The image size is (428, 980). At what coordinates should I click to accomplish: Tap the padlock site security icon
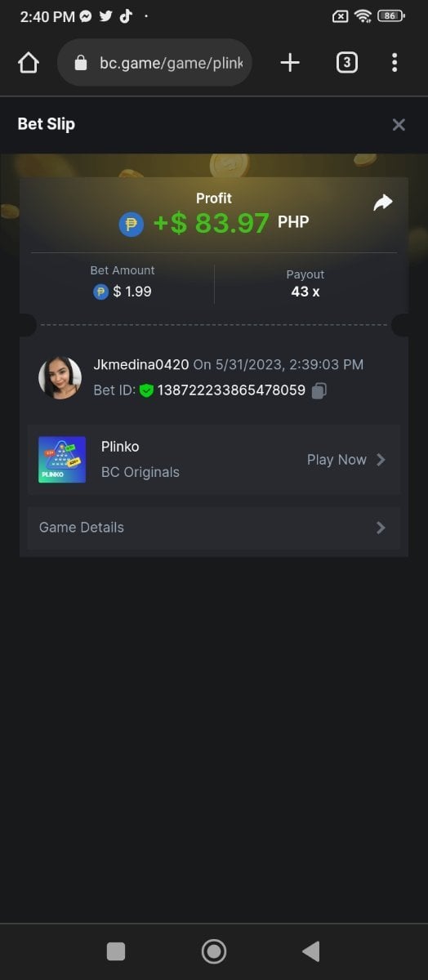coord(80,63)
